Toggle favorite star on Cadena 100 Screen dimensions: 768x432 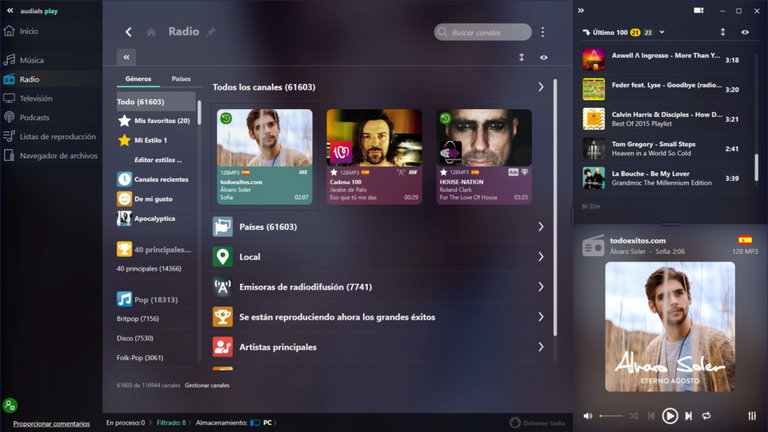coord(334,172)
